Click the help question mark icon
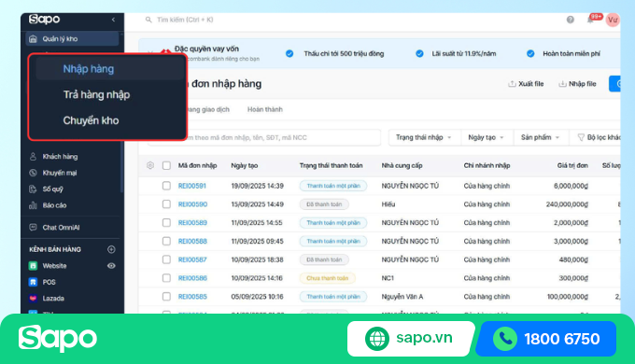The height and width of the screenshot is (364, 635). pos(571,20)
